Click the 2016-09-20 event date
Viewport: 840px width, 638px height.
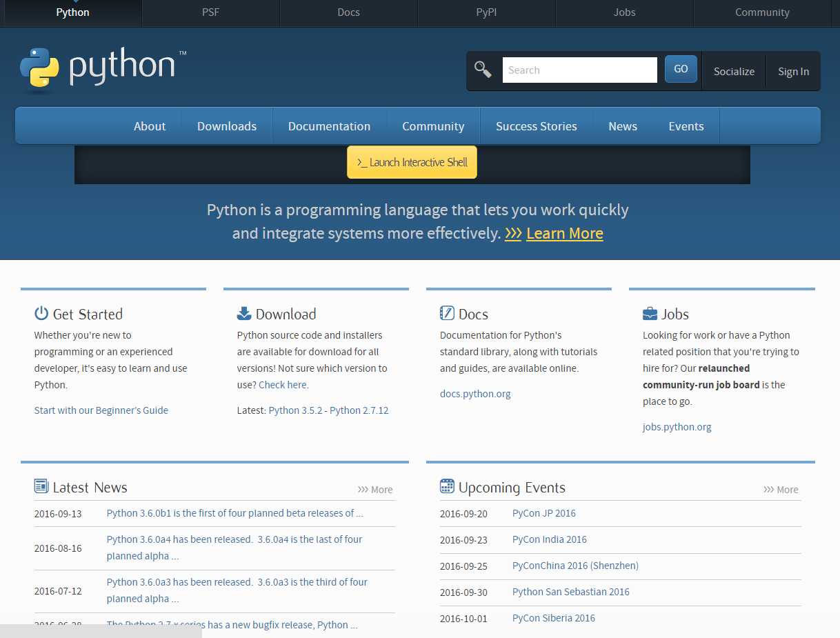[x=463, y=514]
